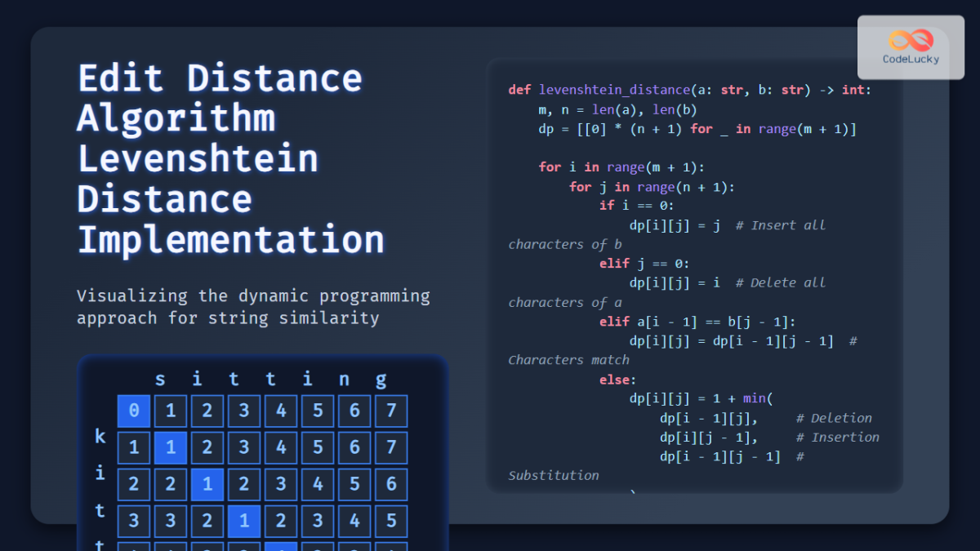This screenshot has width=980, height=551.
Task: Click the highlighted 1 cell in row i
Action: (207, 484)
